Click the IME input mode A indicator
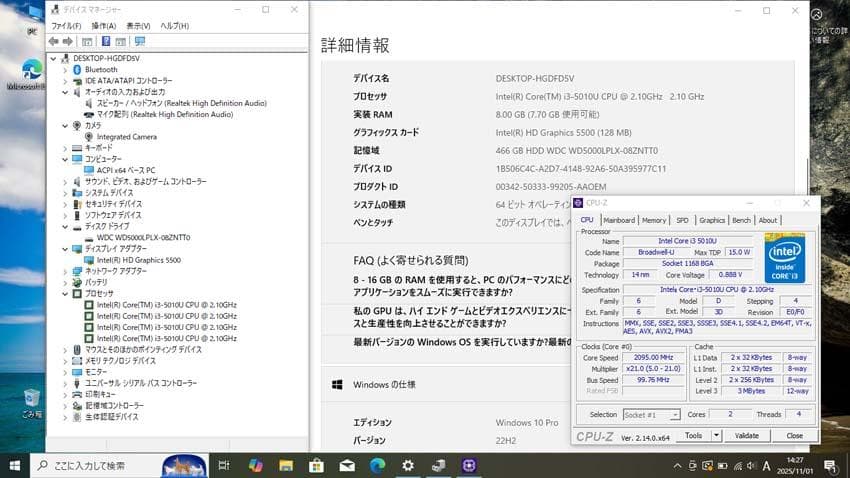This screenshot has height=478, width=850. click(x=766, y=466)
